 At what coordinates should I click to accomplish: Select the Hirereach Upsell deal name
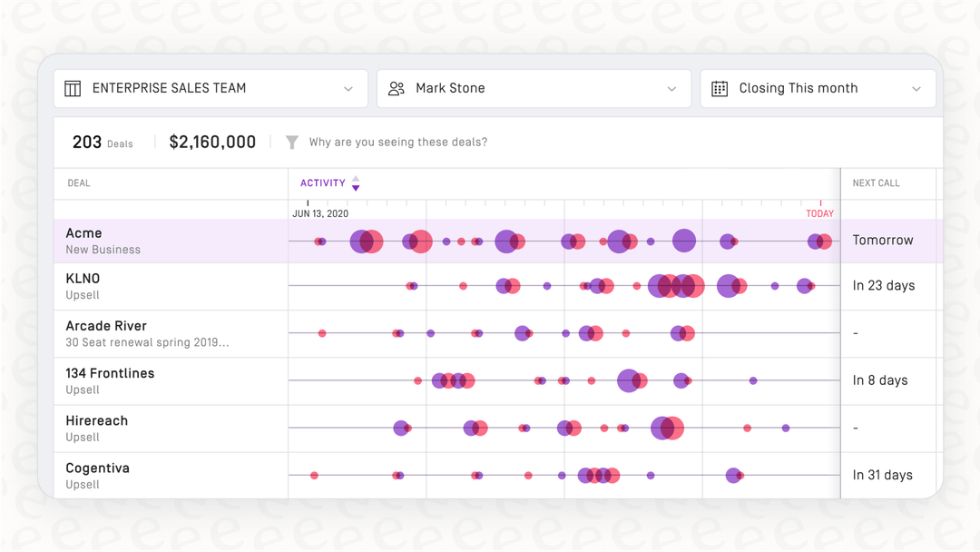96,420
